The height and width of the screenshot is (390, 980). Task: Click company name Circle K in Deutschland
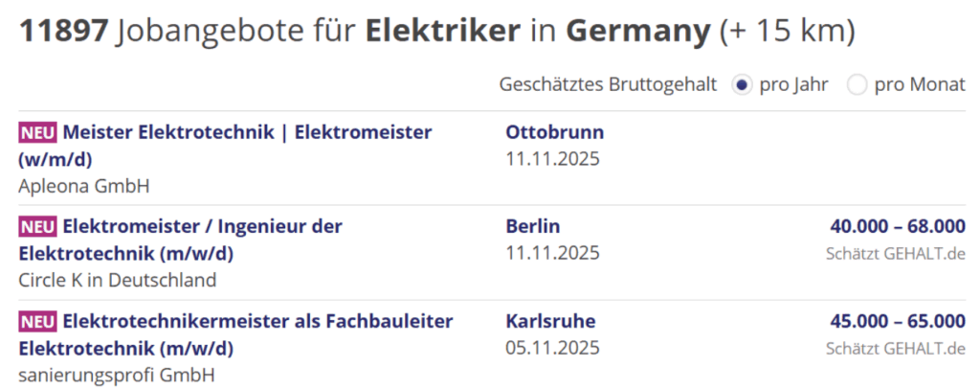coord(117,280)
